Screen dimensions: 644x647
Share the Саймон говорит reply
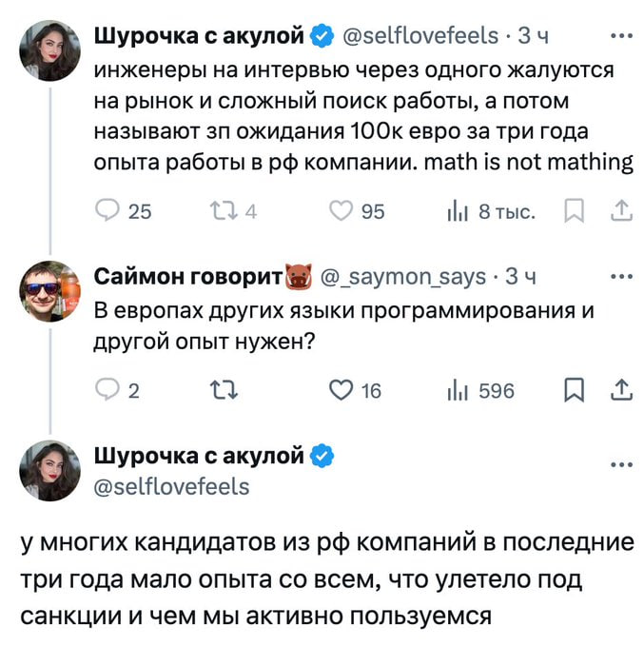pyautogui.click(x=619, y=390)
